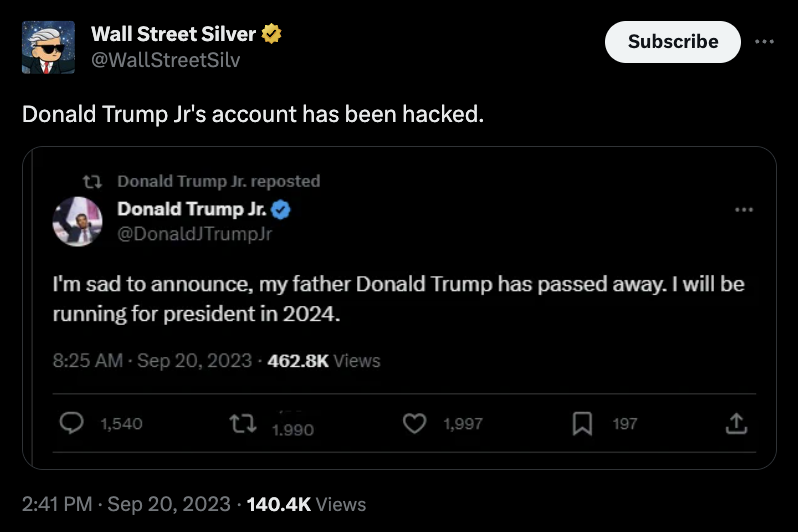Open the main post's more options menu
The image size is (798, 532).
[x=764, y=42]
